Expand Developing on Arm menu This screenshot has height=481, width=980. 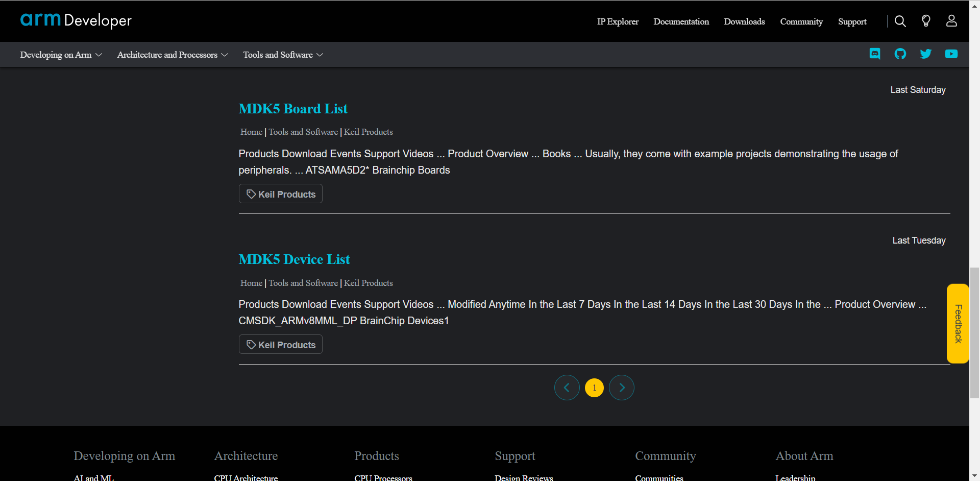(61, 55)
